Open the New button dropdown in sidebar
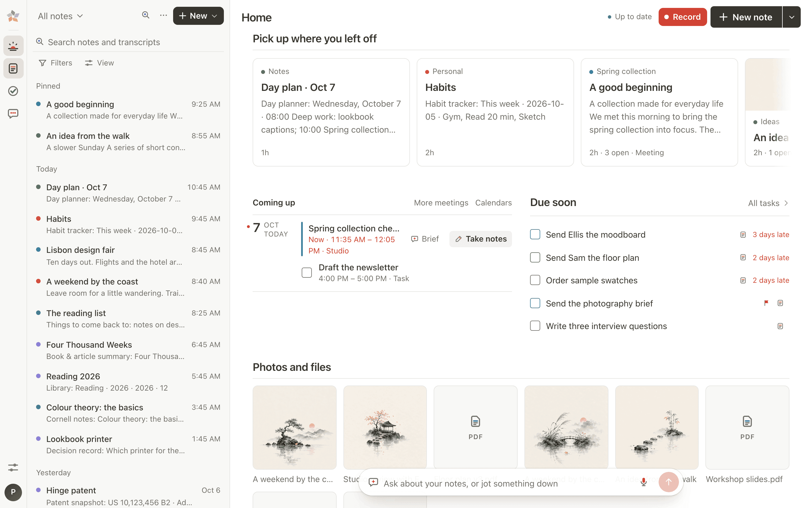The height and width of the screenshot is (508, 812). (198, 16)
